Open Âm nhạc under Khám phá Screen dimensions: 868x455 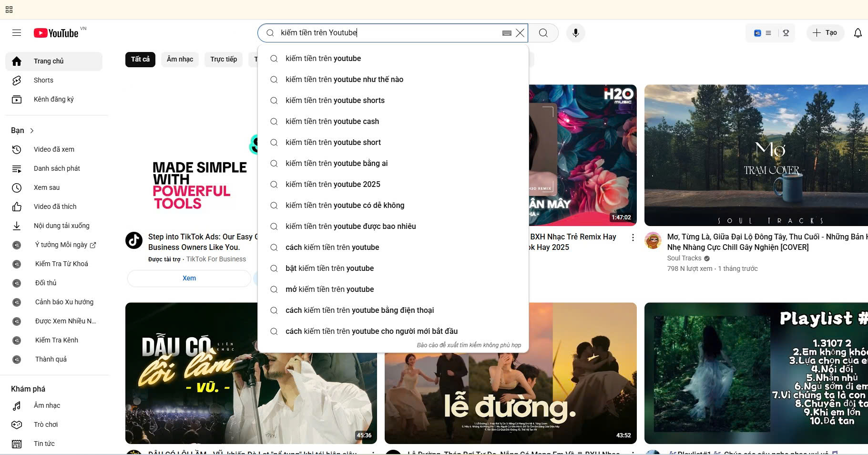click(x=54, y=405)
